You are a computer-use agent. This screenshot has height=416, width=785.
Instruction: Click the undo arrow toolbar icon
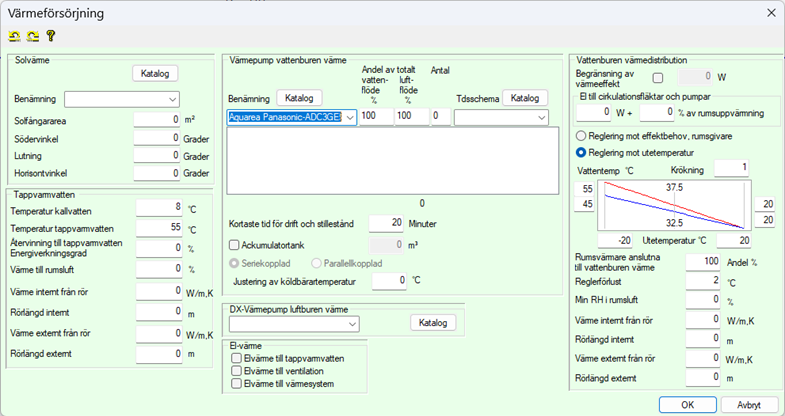(x=14, y=35)
